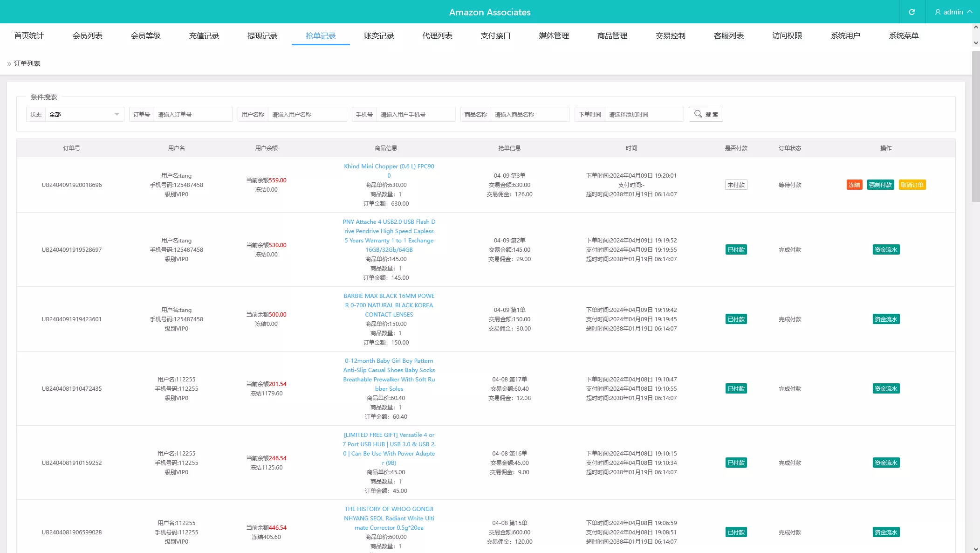This screenshot has height=553, width=980.
Task: Open BARBIE MAX BLACK contact lenses link
Action: click(389, 305)
